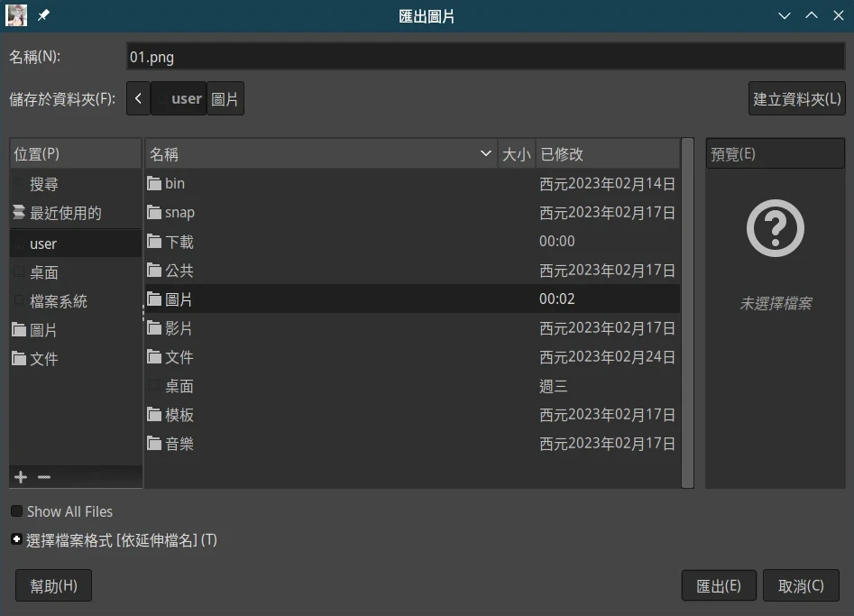
Task: Click the 大小 column header
Action: (516, 154)
